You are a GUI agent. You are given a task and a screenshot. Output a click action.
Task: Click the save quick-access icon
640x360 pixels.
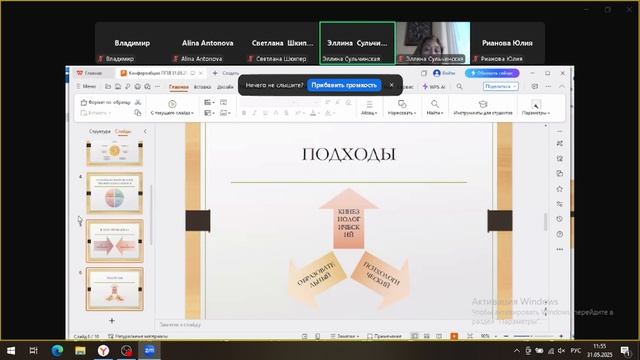click(x=118, y=87)
